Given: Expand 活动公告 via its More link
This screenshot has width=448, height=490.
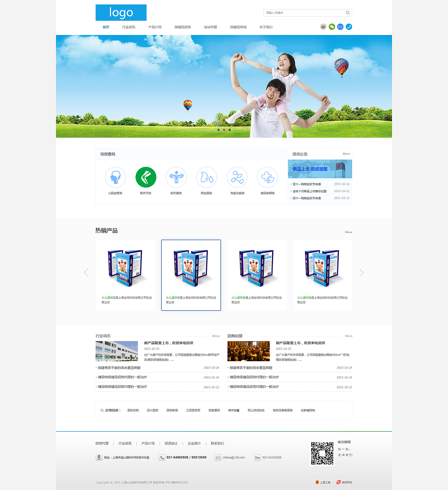Looking at the screenshot, I should (346, 154).
